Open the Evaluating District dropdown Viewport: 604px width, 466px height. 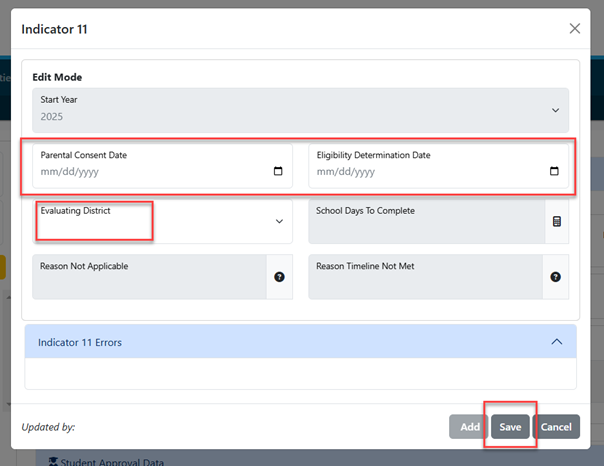click(163, 221)
